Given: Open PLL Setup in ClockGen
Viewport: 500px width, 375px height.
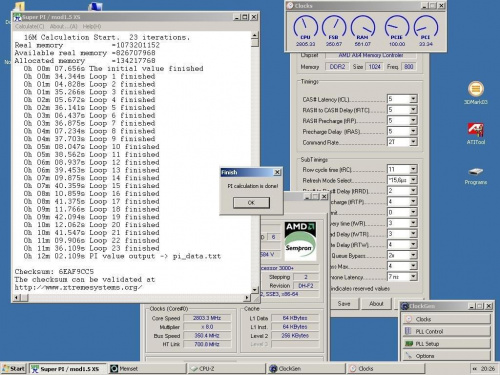Looking at the screenshot, I should (447, 344).
